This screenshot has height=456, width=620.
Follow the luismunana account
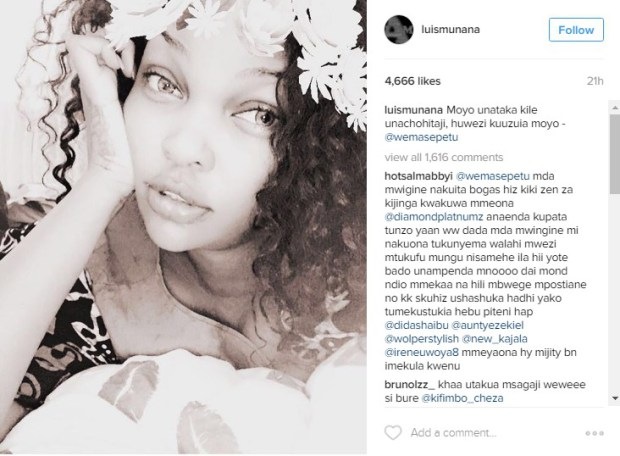click(576, 30)
